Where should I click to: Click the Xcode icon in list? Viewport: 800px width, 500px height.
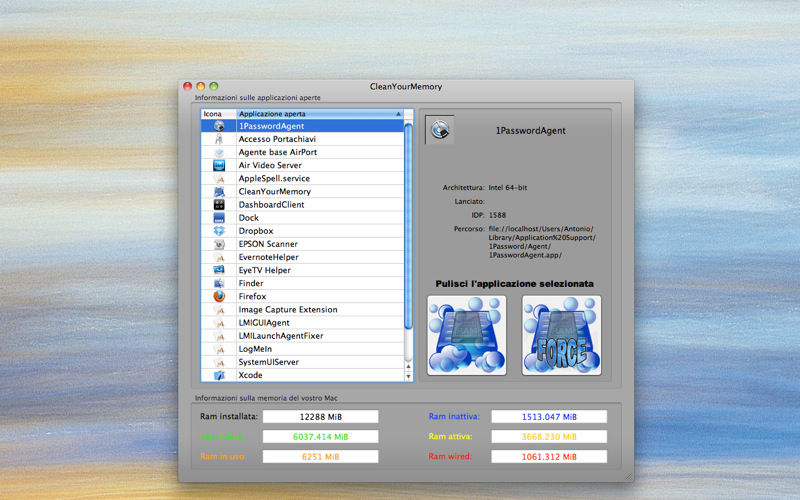coord(219,376)
